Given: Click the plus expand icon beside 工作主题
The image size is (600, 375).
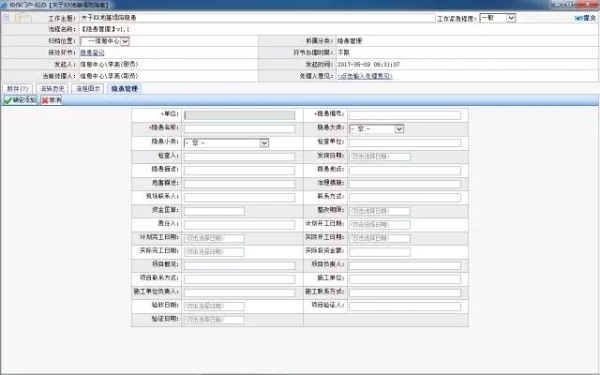Looking at the screenshot, I should 6,17.
